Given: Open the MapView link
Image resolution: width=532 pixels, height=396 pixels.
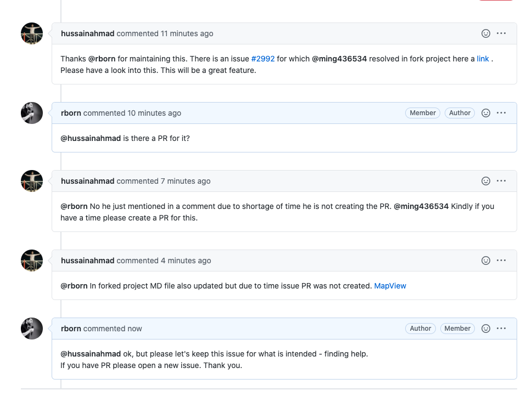Looking at the screenshot, I should 390,286.
